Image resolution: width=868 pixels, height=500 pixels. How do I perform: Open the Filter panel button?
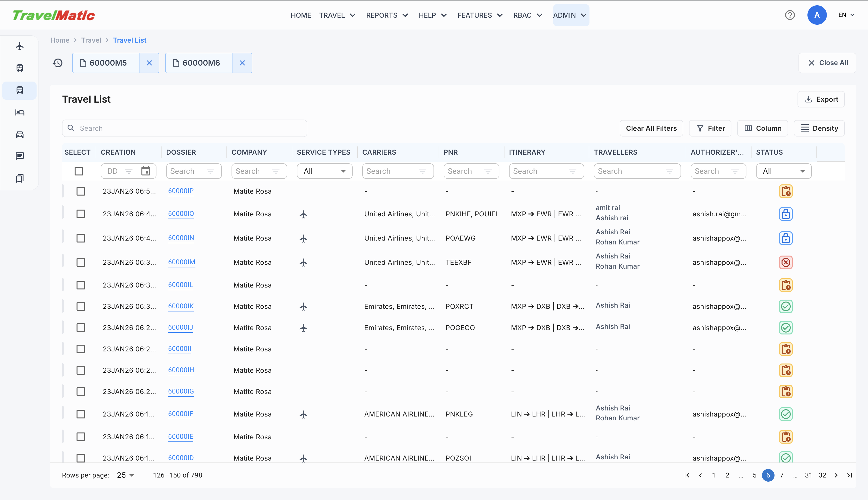[710, 128]
